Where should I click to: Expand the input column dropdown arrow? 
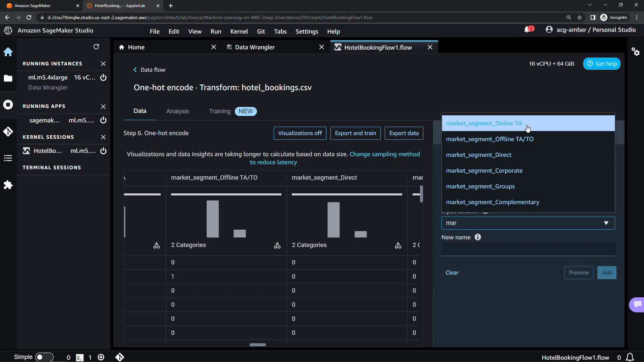606,223
